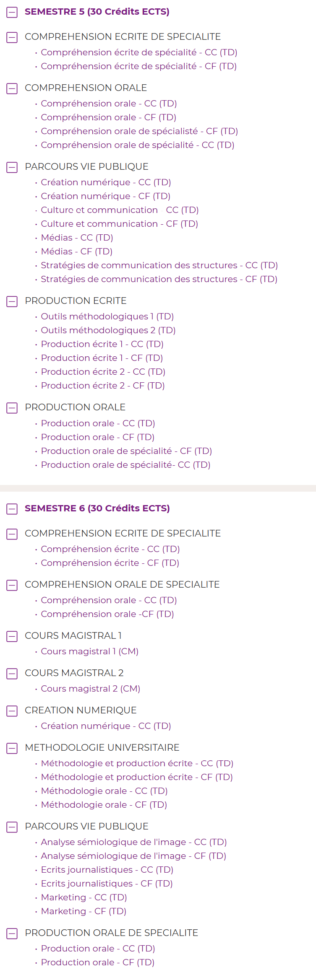316x980 pixels.
Task: Click minus icon beside PRODUCTION ECRITE
Action: 12,301
